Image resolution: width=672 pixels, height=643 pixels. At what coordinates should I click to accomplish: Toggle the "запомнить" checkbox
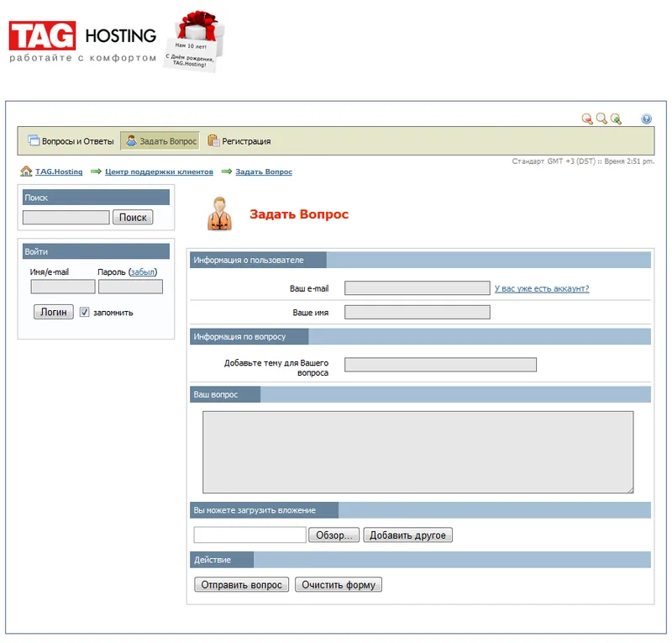[85, 312]
